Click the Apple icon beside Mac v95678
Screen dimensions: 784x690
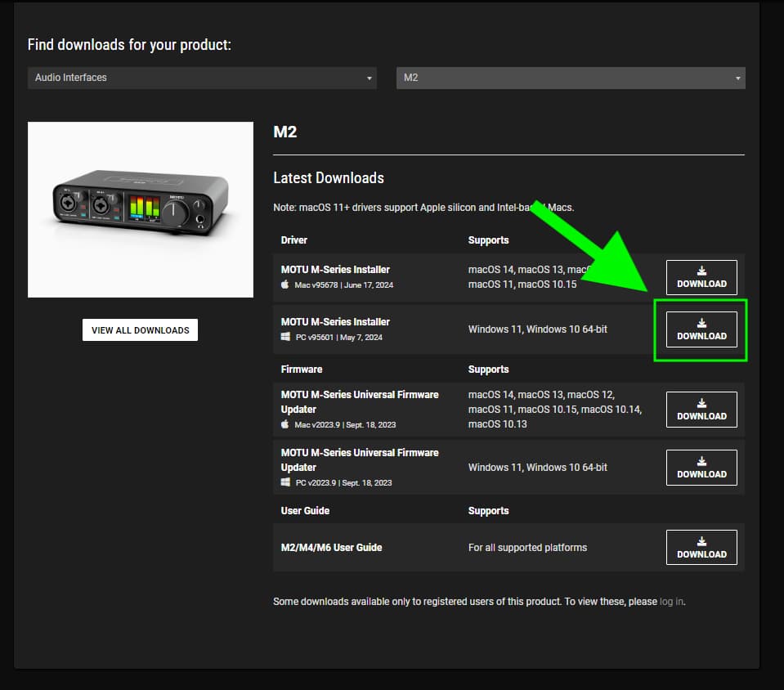point(285,285)
